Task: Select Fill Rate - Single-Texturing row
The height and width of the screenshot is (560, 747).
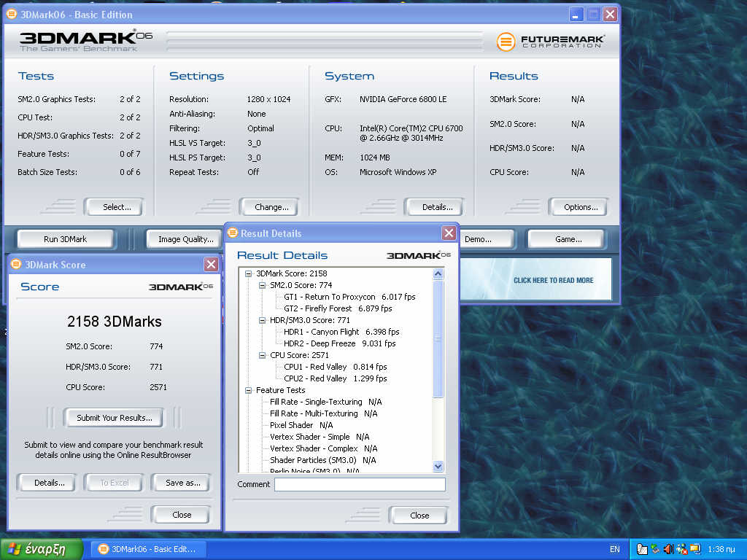Action: click(x=325, y=402)
